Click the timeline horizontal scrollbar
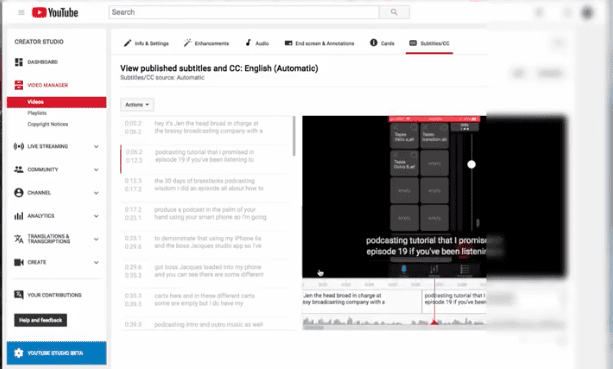Viewport: 613px width, 369px height. click(x=314, y=328)
